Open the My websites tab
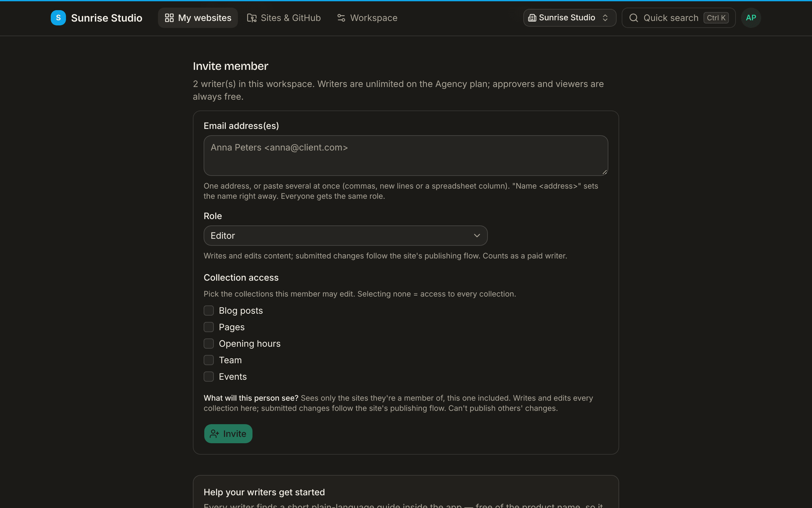The height and width of the screenshot is (508, 812). pyautogui.click(x=198, y=18)
